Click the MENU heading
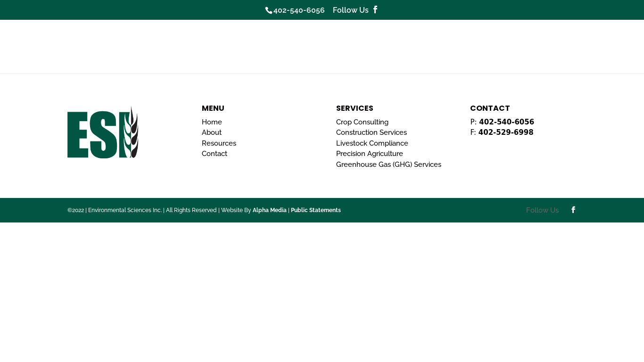This screenshot has height=362, width=644. 213,108
